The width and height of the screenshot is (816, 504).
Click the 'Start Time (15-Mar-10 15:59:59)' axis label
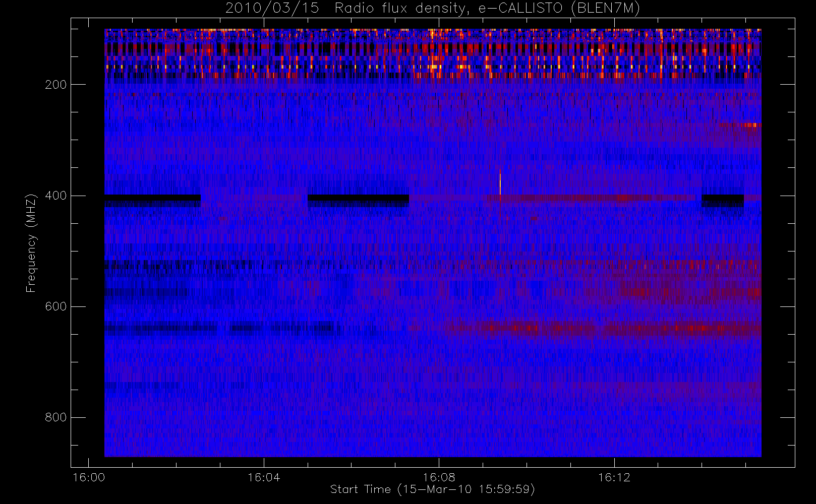432,489
